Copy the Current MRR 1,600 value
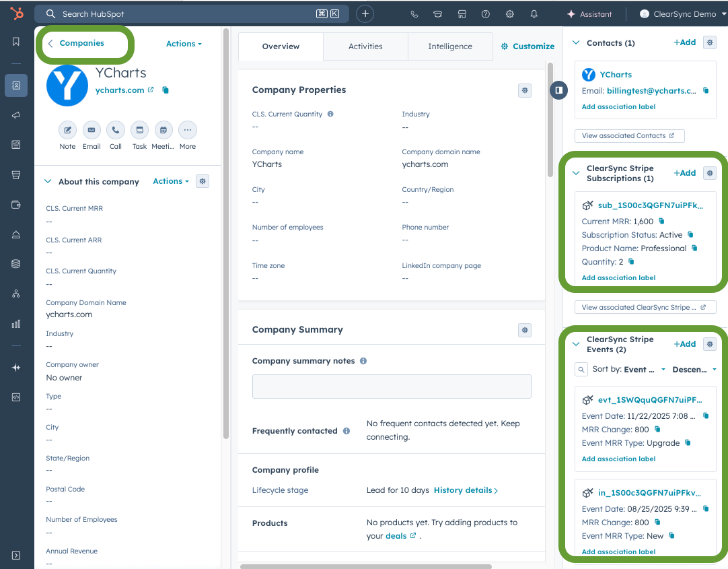This screenshot has height=569, width=728. point(661,221)
